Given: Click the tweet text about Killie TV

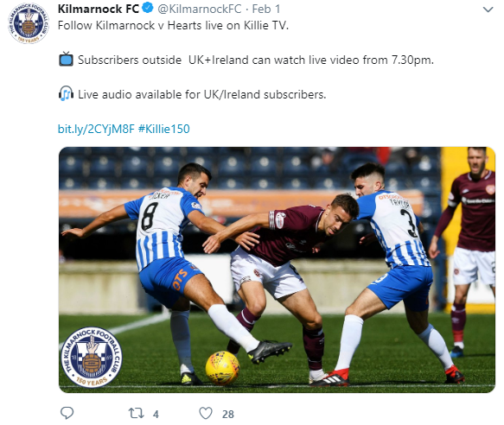Looking at the screenshot, I should [x=173, y=25].
